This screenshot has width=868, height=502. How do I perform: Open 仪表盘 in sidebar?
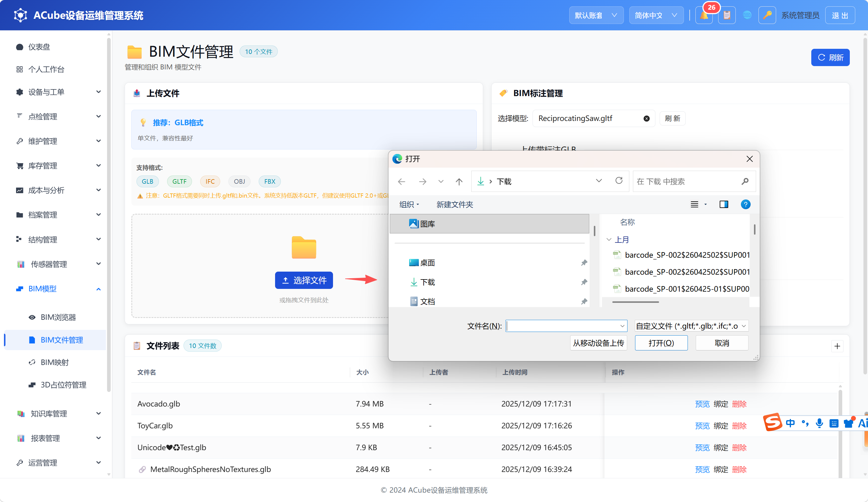(39, 47)
